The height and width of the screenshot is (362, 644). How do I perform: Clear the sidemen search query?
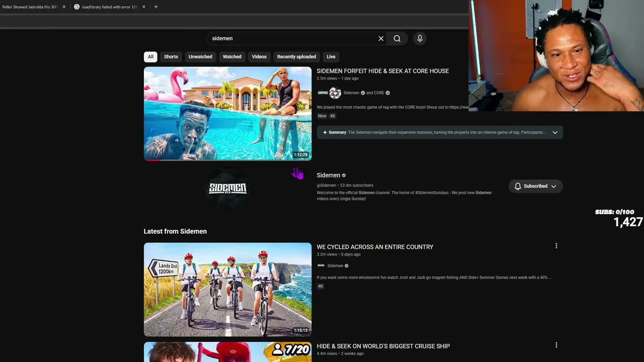pos(381,38)
